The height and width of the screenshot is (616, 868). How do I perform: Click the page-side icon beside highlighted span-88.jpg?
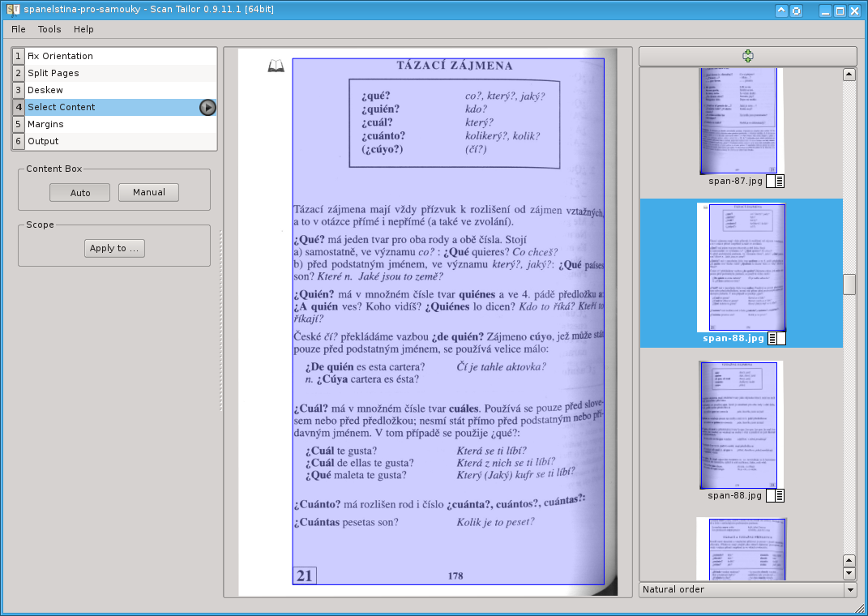point(776,338)
